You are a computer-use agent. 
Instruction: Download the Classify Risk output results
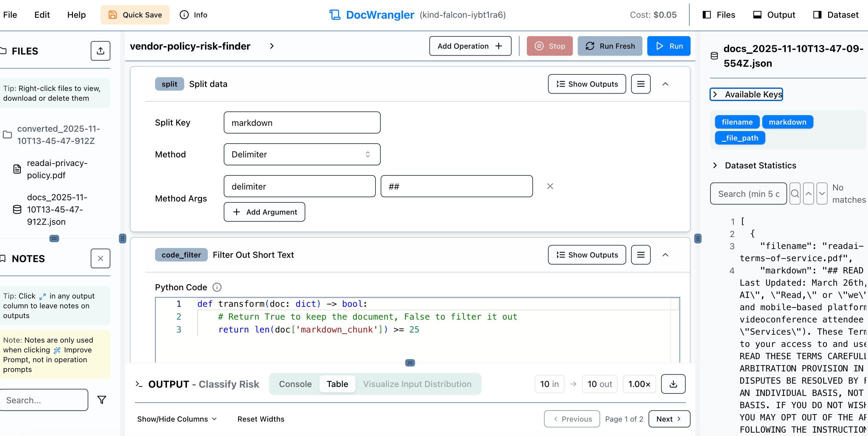[673, 384]
